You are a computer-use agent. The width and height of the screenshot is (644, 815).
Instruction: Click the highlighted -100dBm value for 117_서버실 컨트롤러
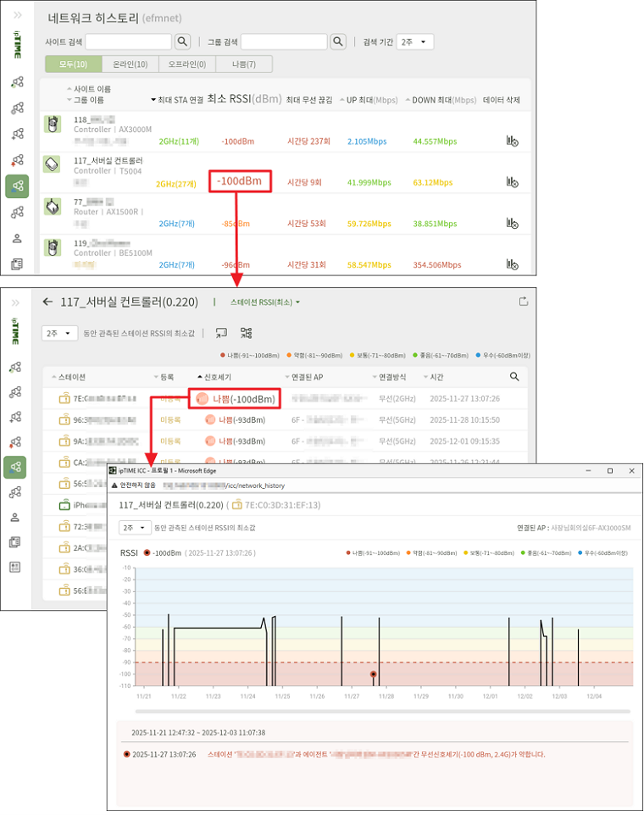240,181
